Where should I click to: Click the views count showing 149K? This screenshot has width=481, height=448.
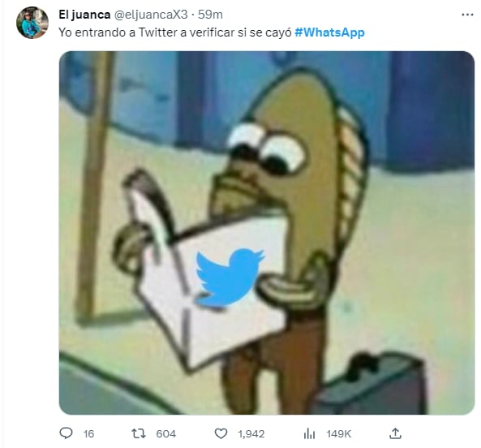point(339,434)
